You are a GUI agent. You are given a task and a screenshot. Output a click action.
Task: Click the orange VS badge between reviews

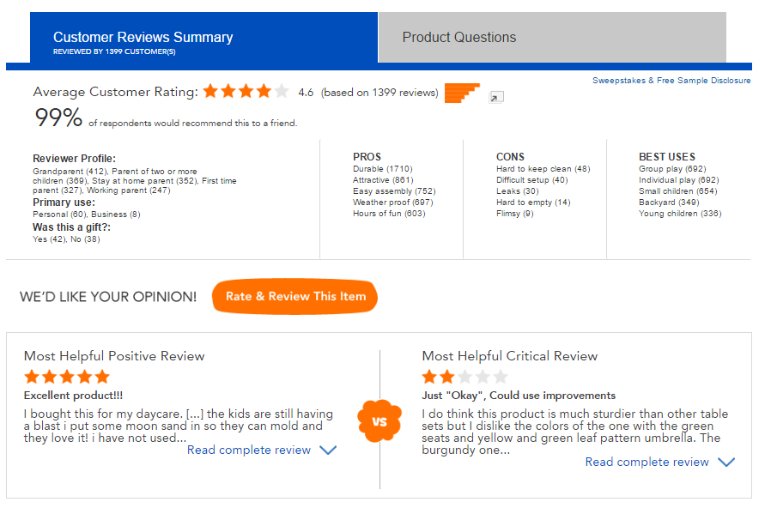[379, 421]
